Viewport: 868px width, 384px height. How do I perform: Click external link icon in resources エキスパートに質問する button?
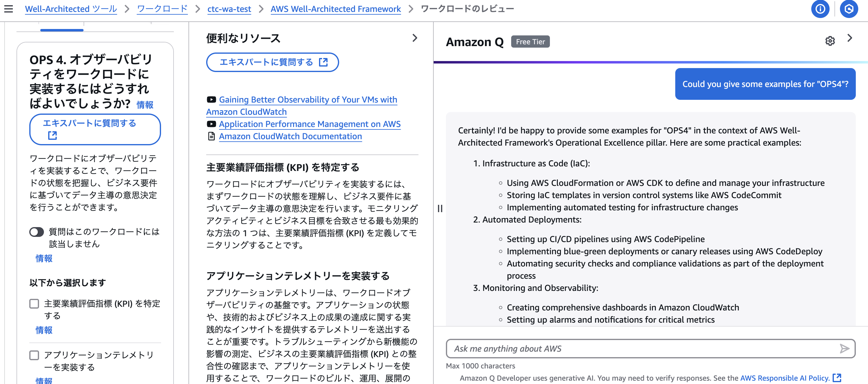tap(323, 62)
